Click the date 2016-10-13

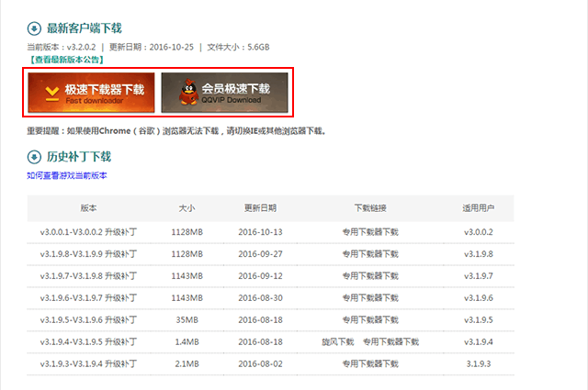(260, 232)
